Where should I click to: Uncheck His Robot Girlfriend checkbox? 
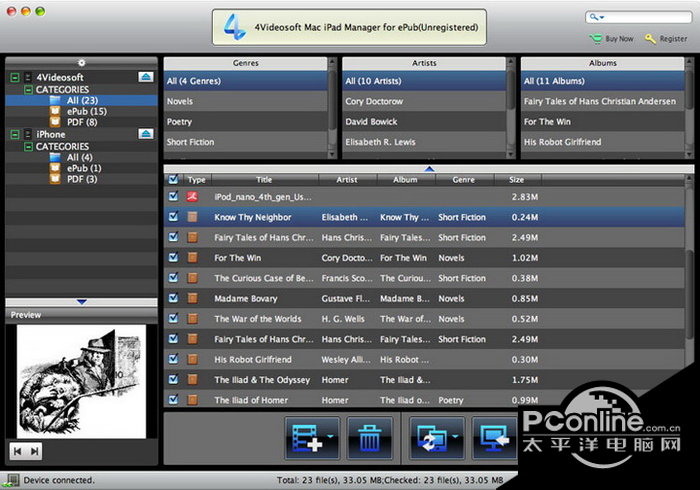point(173,359)
